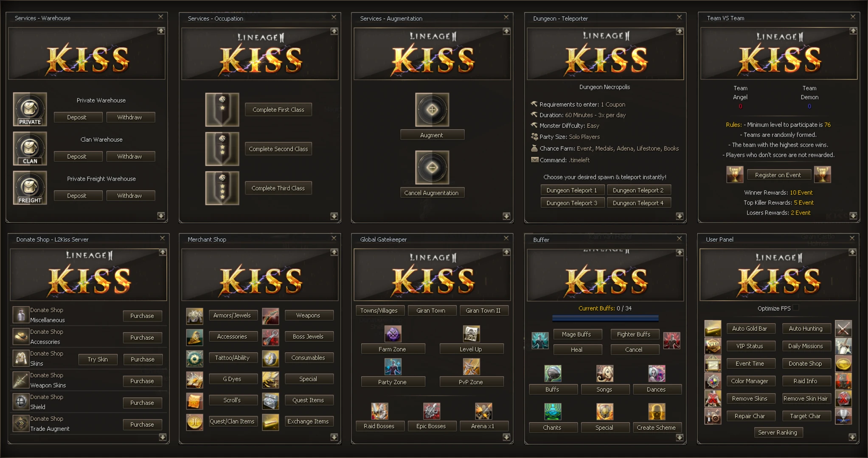Purchase Donate Shop Weapon Skins
The width and height of the screenshot is (868, 458).
(142, 381)
